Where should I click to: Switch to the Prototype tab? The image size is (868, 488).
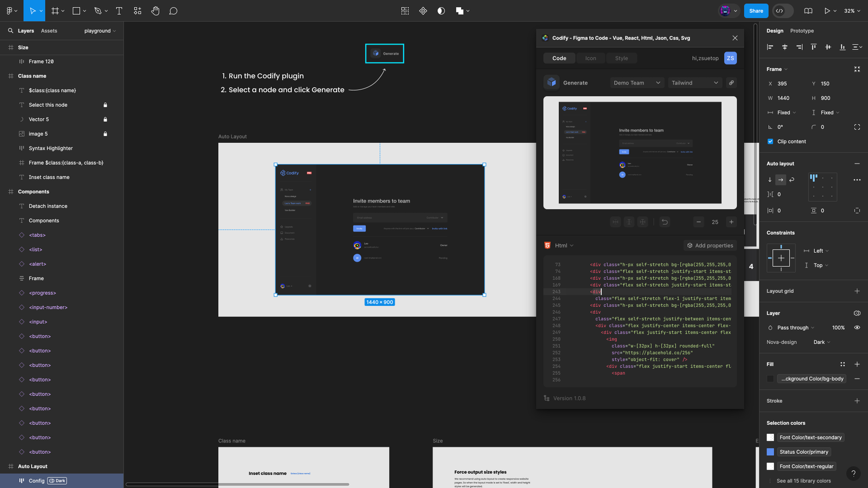802,31
